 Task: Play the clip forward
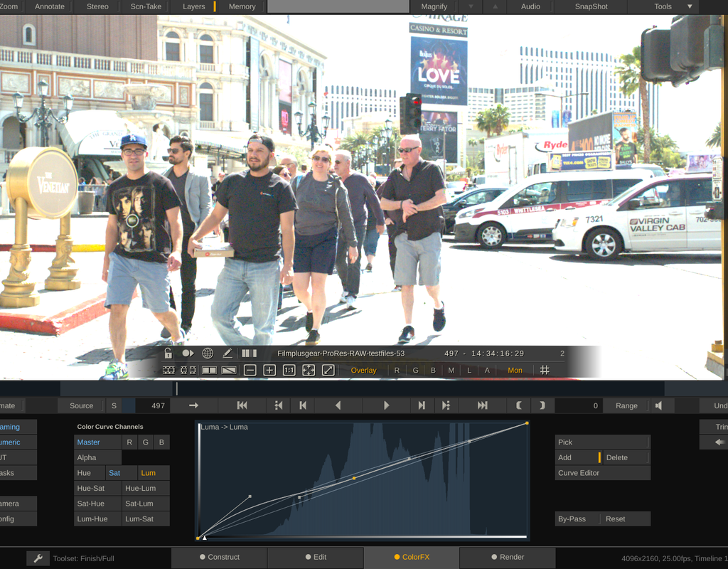(x=386, y=405)
